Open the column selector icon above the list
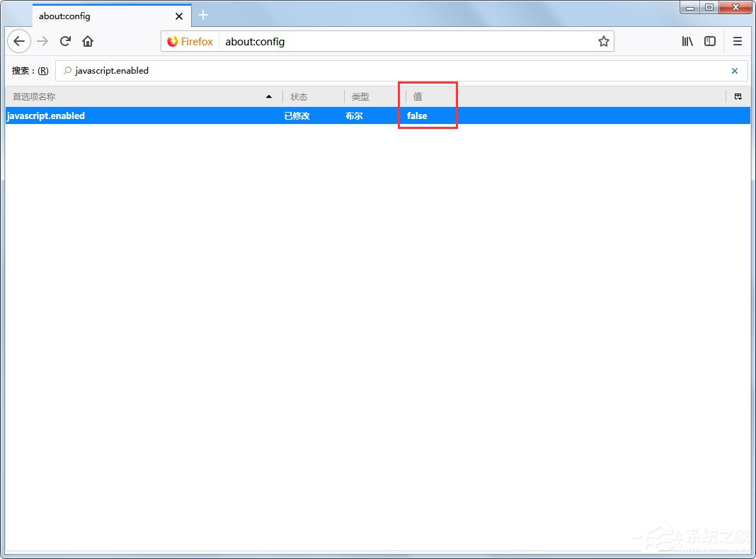Viewport: 756px width, 559px height. pos(738,96)
